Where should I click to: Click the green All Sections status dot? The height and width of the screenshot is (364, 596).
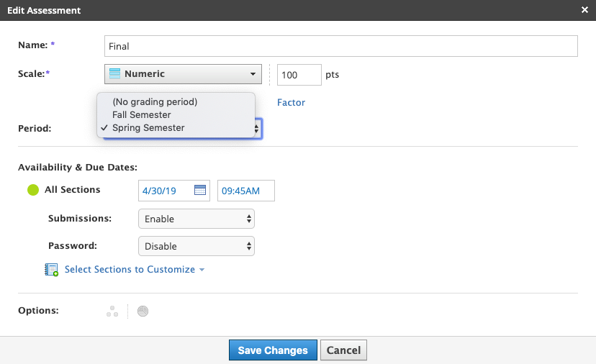click(32, 191)
